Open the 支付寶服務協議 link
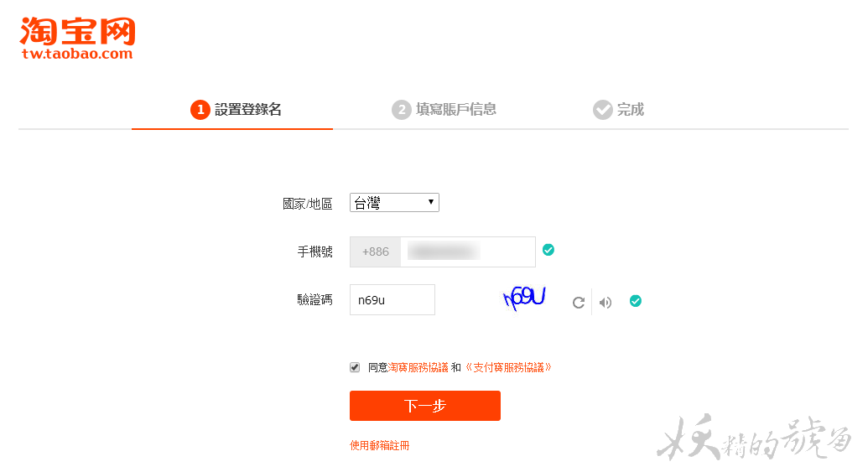868x472 pixels. (x=508, y=367)
